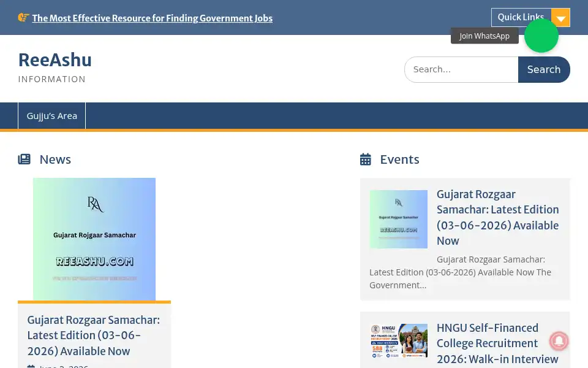Go to the ReeAshu site title

coord(55,59)
